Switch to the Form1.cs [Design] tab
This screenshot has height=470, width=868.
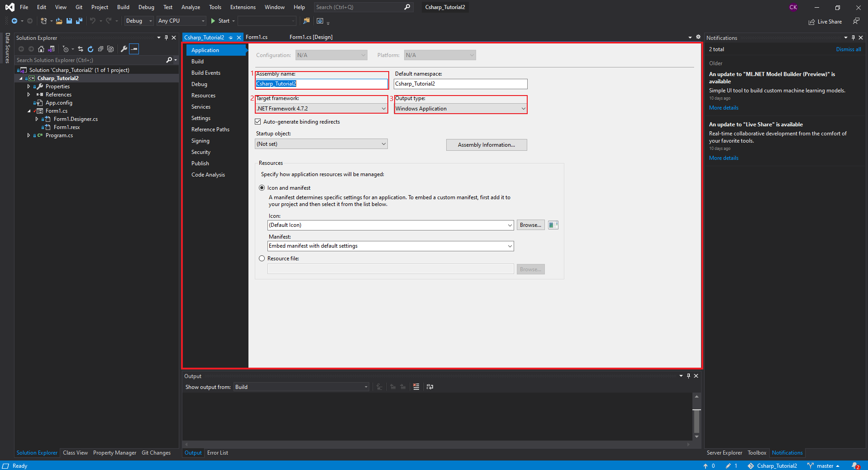[x=311, y=37]
